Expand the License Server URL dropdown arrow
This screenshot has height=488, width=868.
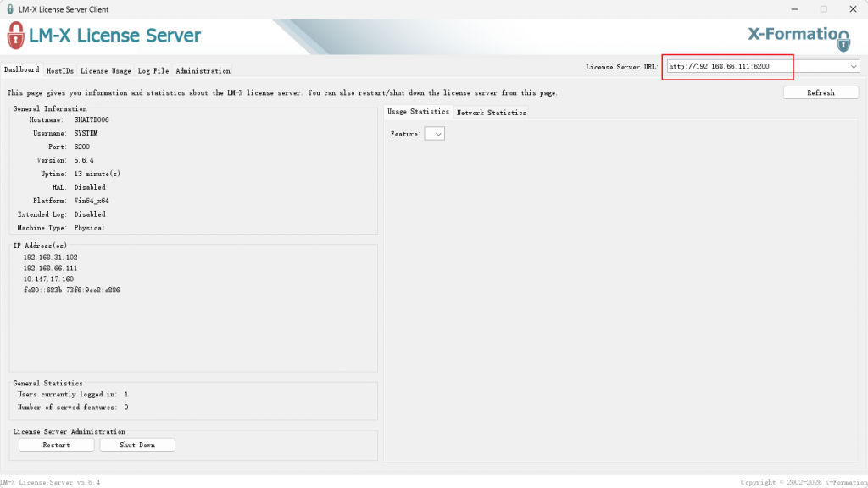(x=853, y=66)
